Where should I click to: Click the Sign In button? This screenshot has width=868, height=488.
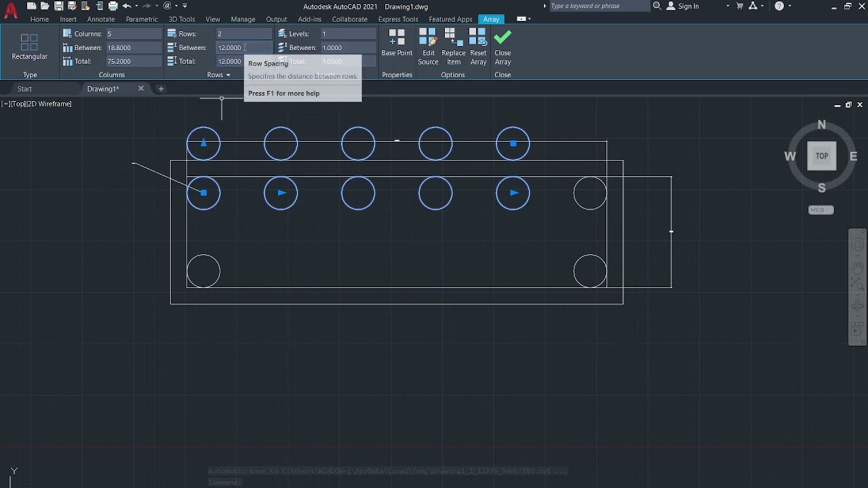[x=682, y=6]
